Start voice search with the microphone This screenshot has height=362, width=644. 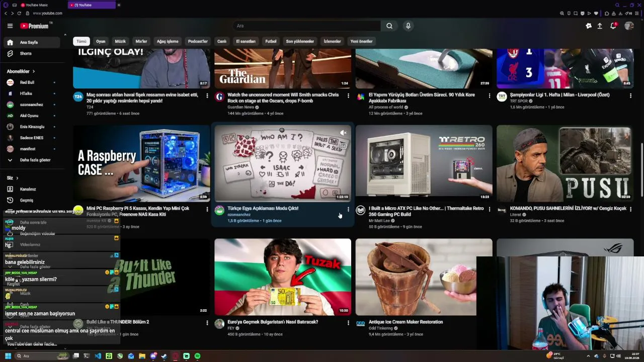point(408,26)
